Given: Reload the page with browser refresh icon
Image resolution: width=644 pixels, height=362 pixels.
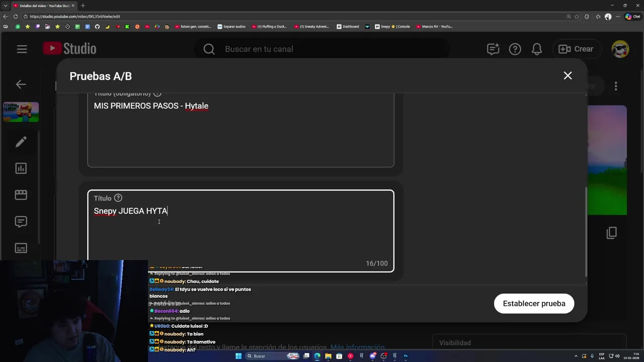Looking at the screenshot, I should coord(15,16).
